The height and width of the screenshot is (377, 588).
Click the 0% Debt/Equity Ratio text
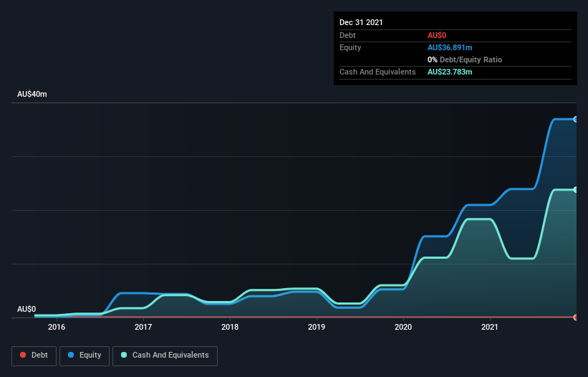465,59
